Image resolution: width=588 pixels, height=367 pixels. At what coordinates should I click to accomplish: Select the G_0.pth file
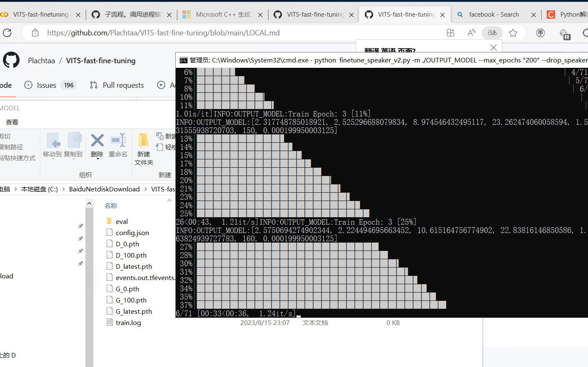[127, 289]
